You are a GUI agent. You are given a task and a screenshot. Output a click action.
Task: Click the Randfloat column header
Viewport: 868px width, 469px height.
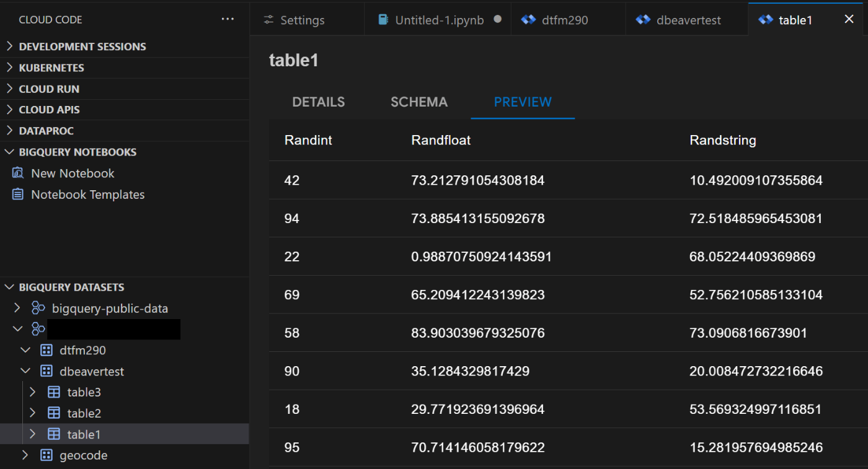[x=441, y=141]
